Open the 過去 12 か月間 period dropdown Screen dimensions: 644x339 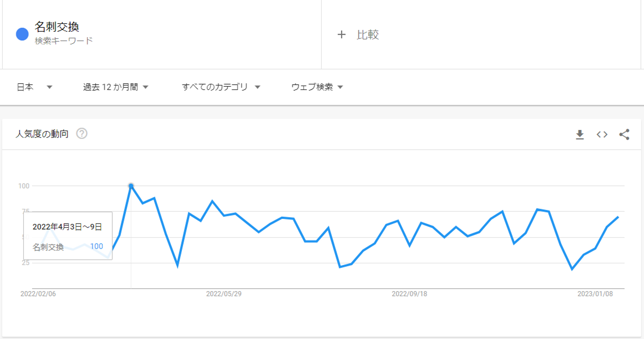pos(115,87)
